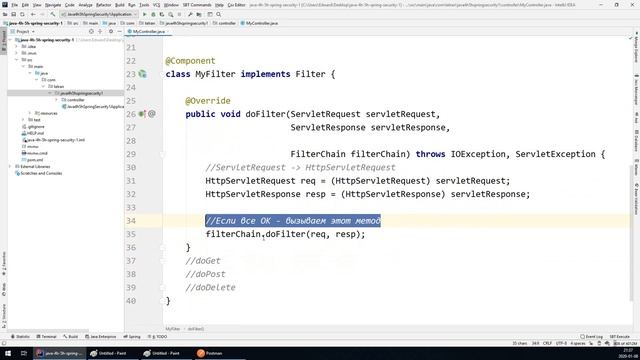Click the locate target icon in Project panel

point(91,31)
